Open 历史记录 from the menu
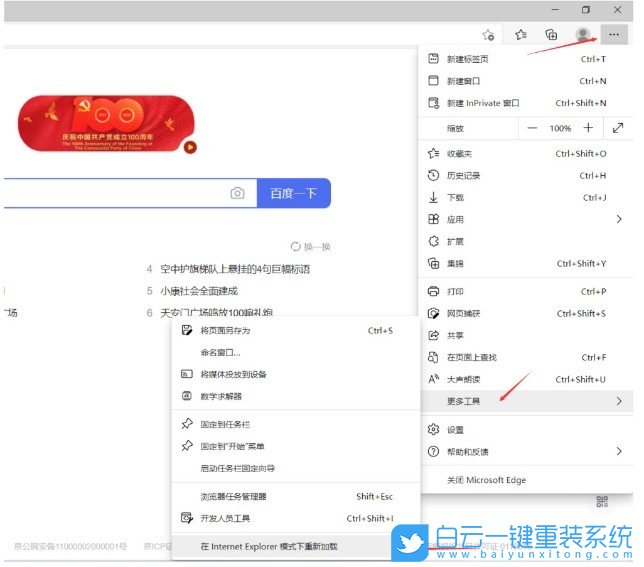This screenshot has width=644, height=567. click(x=525, y=176)
